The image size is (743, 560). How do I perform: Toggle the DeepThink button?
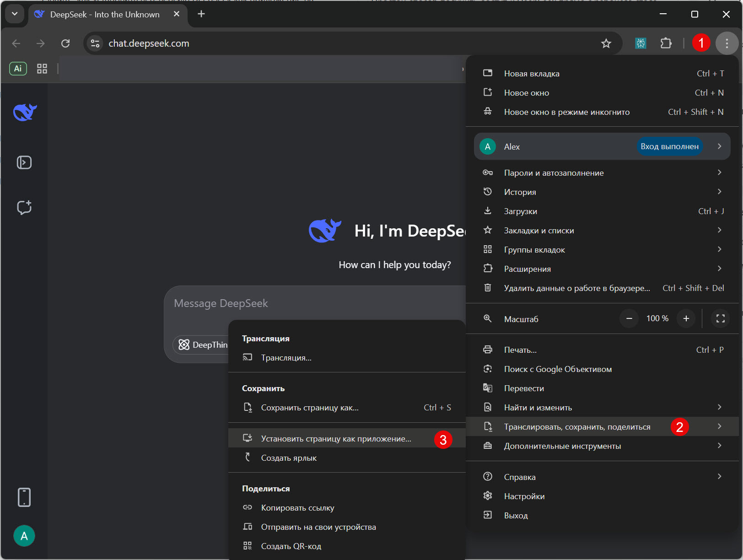point(201,345)
